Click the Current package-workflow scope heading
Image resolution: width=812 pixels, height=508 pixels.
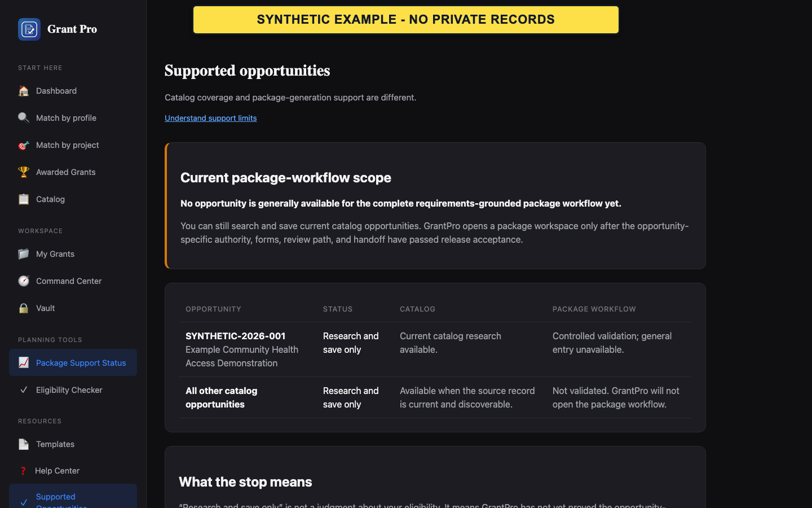(286, 178)
